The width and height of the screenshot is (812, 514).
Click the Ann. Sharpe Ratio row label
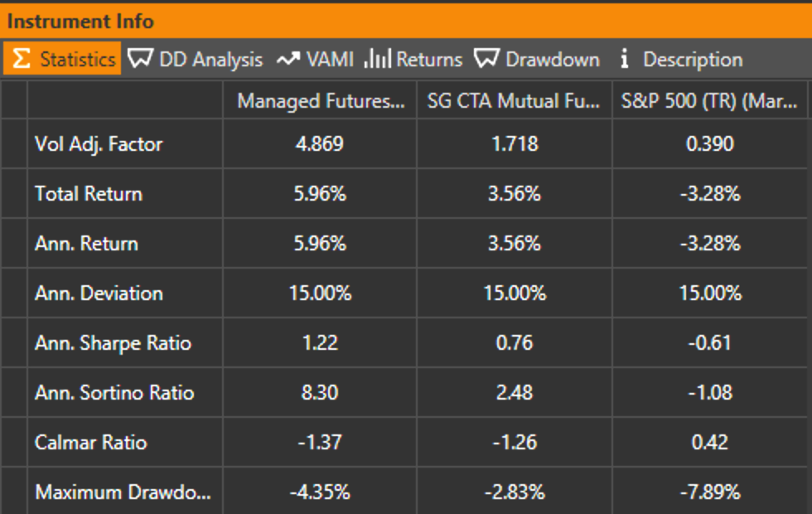113,343
